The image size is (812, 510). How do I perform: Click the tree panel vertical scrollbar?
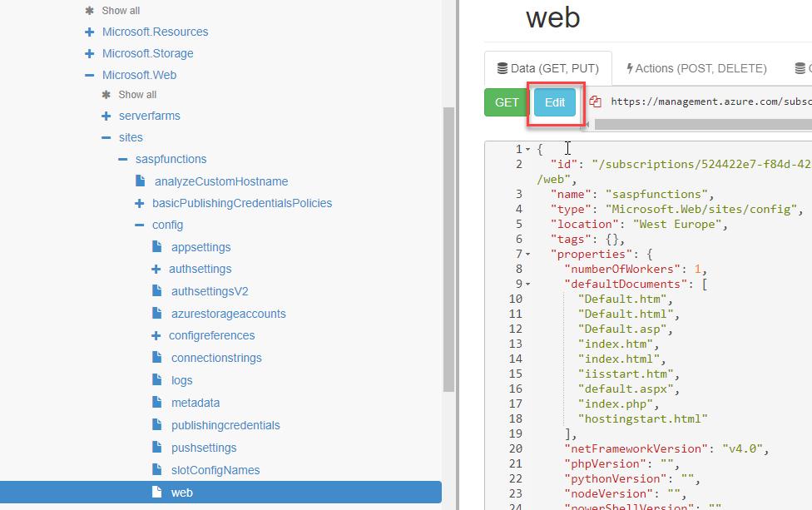[x=448, y=250]
